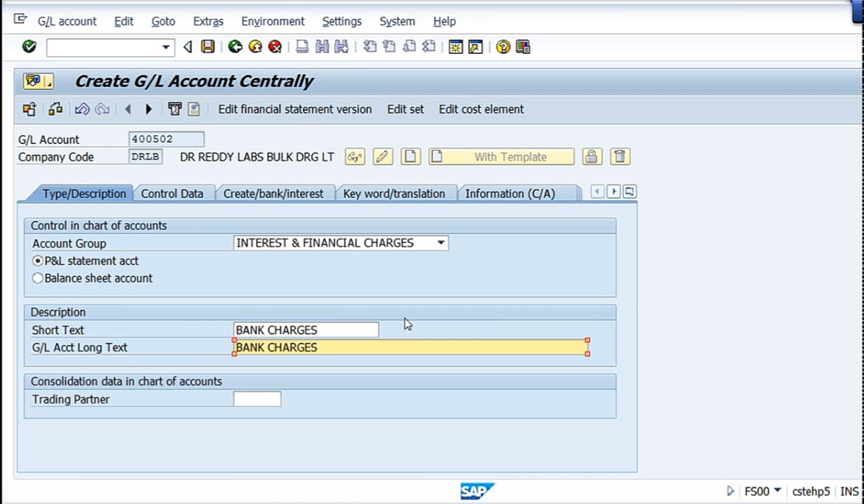Click into the Company Code field
Screen dimensions: 864x504
(146, 157)
